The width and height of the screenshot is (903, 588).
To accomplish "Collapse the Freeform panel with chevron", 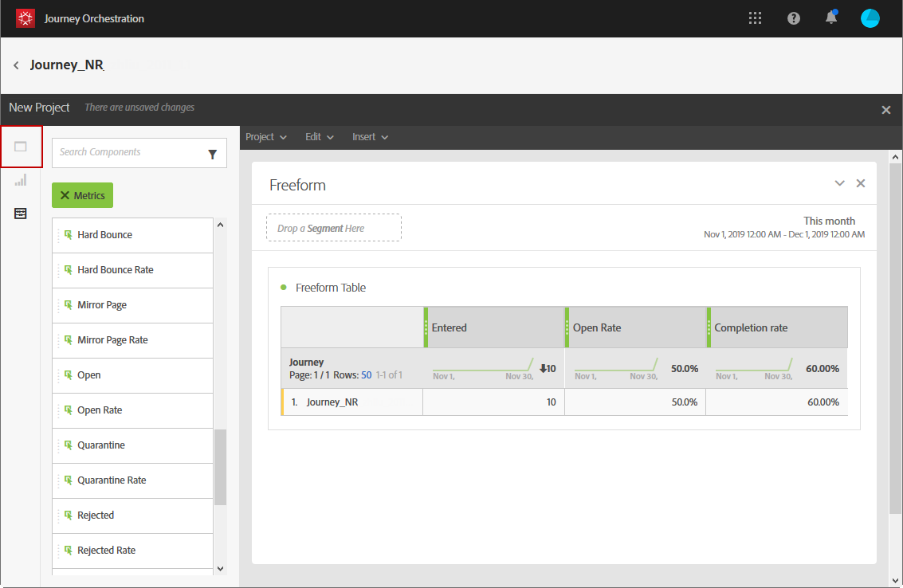I will (x=840, y=183).
